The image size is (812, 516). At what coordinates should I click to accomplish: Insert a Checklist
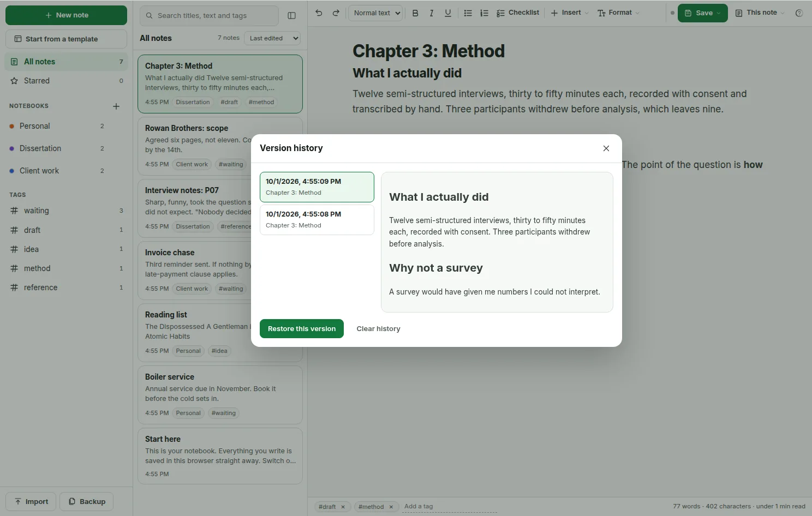pos(518,13)
